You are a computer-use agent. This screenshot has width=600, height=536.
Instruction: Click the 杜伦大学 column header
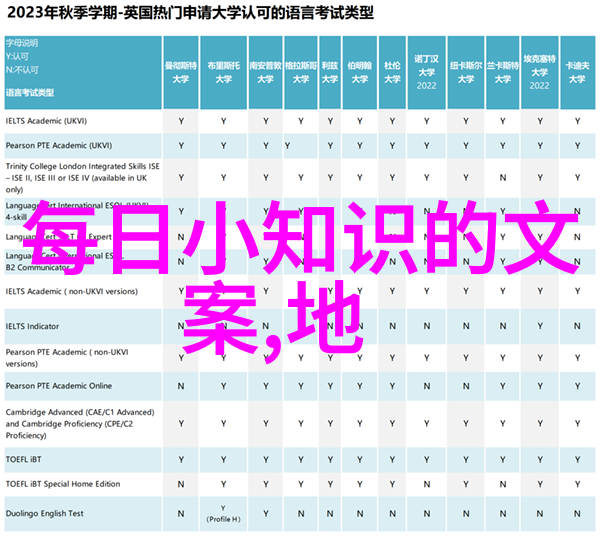click(392, 72)
